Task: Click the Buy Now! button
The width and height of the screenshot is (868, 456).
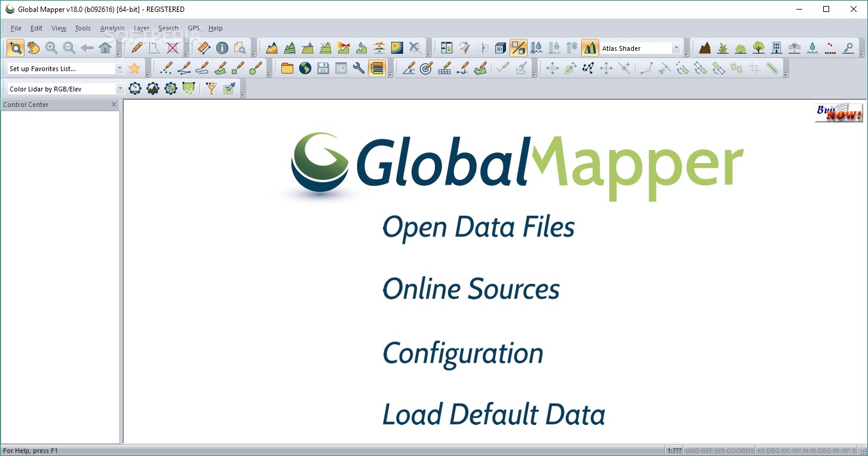Action: tap(839, 112)
